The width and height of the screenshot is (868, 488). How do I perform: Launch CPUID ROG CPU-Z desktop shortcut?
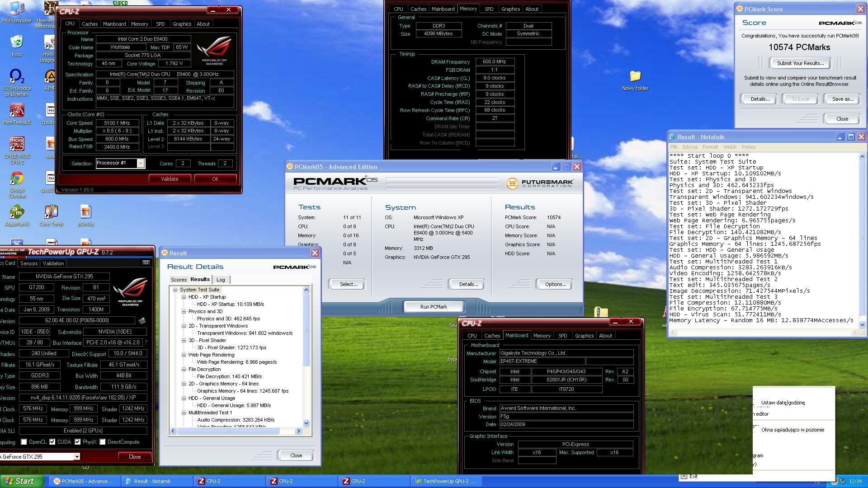(17, 150)
